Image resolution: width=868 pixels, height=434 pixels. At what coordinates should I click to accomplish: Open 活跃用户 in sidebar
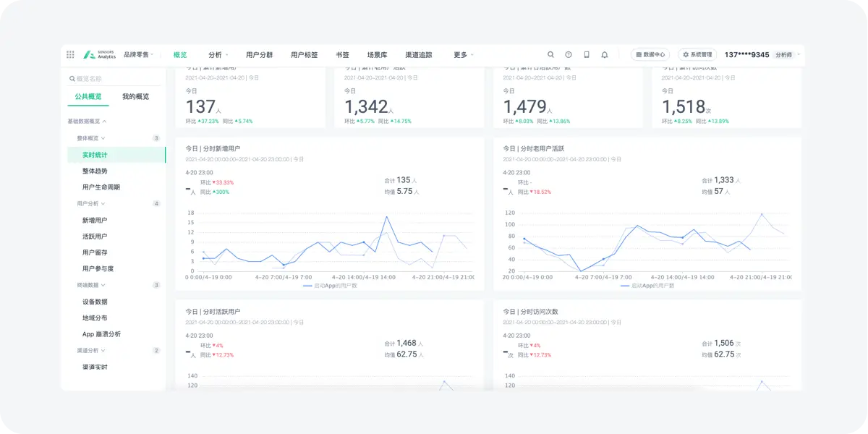[x=95, y=237]
